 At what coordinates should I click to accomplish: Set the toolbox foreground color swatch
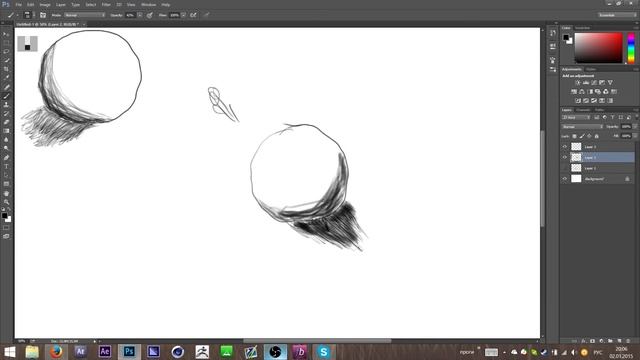click(x=4, y=216)
